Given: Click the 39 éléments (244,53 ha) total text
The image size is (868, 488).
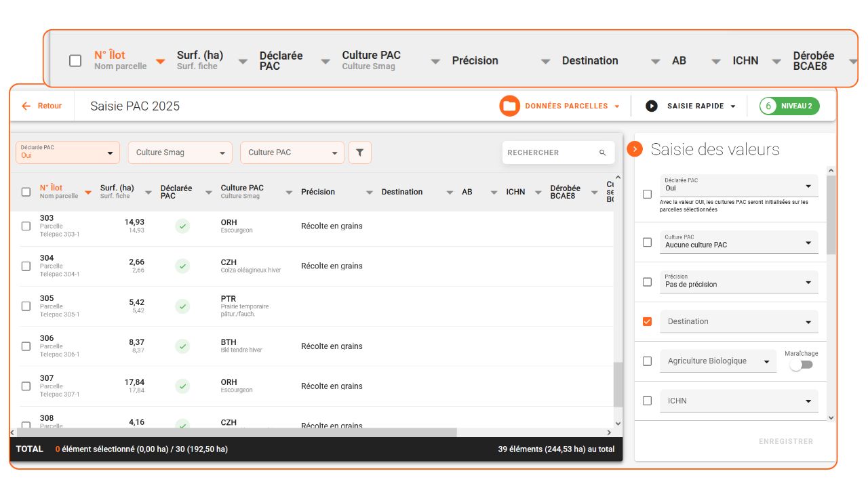Looking at the screenshot, I should tap(556, 449).
